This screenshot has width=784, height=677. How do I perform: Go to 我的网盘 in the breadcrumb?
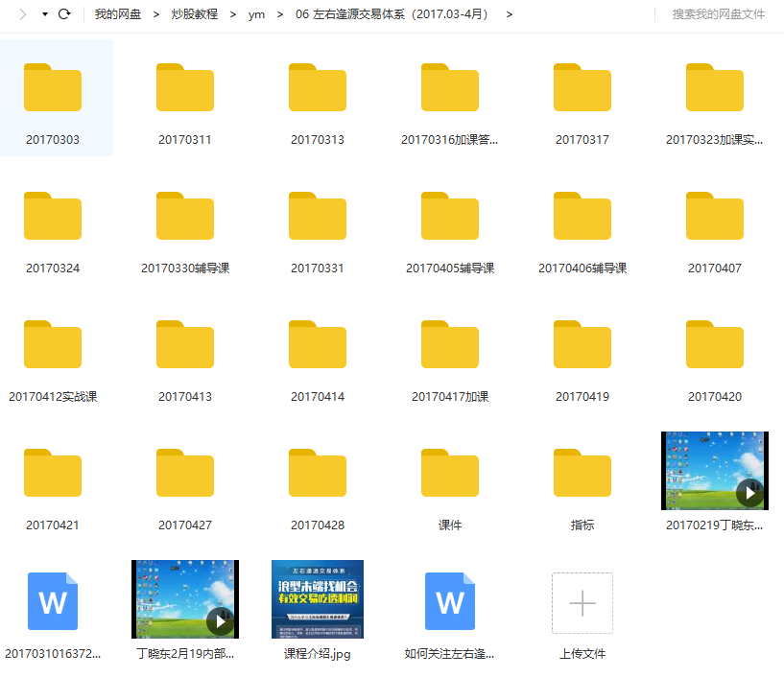click(x=119, y=14)
